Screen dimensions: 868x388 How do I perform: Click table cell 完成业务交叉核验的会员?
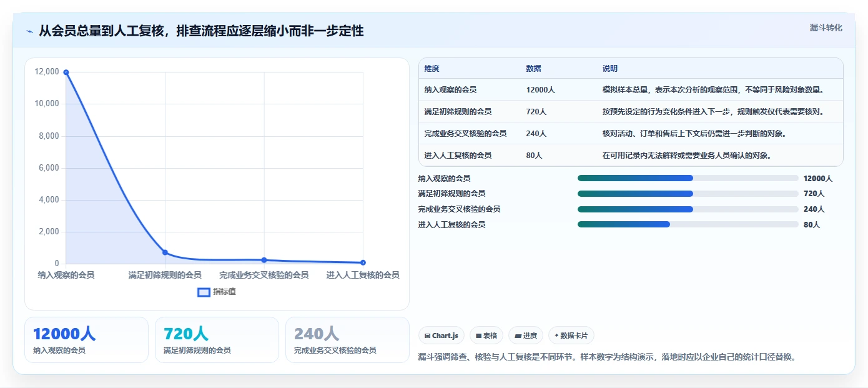465,134
